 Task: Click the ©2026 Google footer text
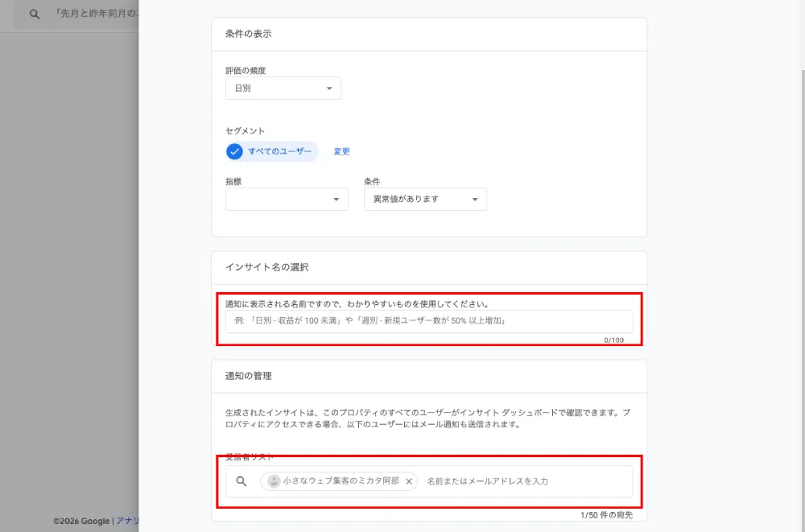pos(81,521)
